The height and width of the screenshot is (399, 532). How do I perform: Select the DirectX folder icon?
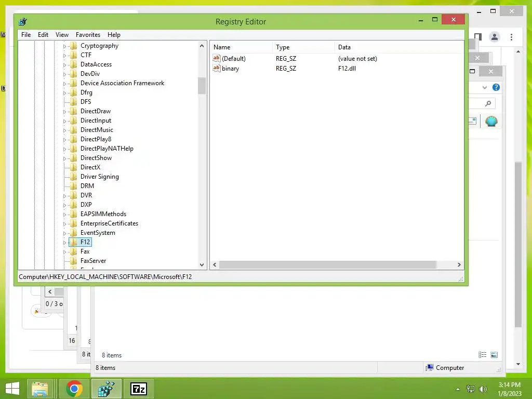tap(74, 167)
